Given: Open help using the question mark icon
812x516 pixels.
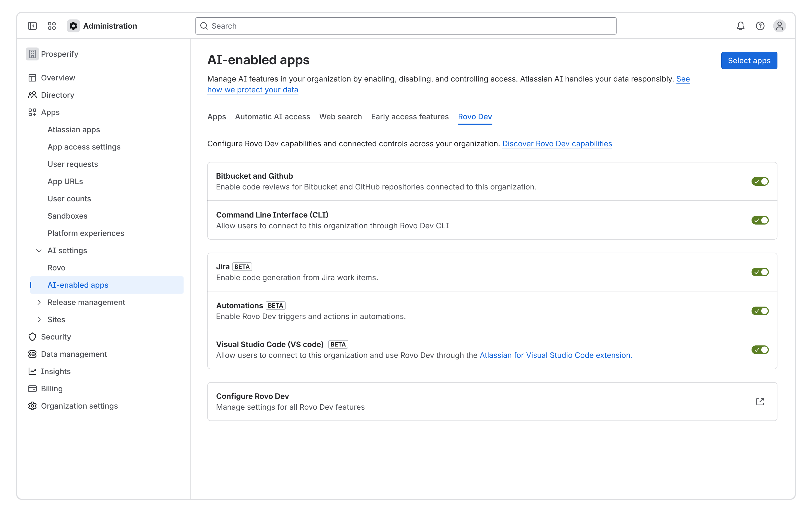Looking at the screenshot, I should click(x=760, y=26).
